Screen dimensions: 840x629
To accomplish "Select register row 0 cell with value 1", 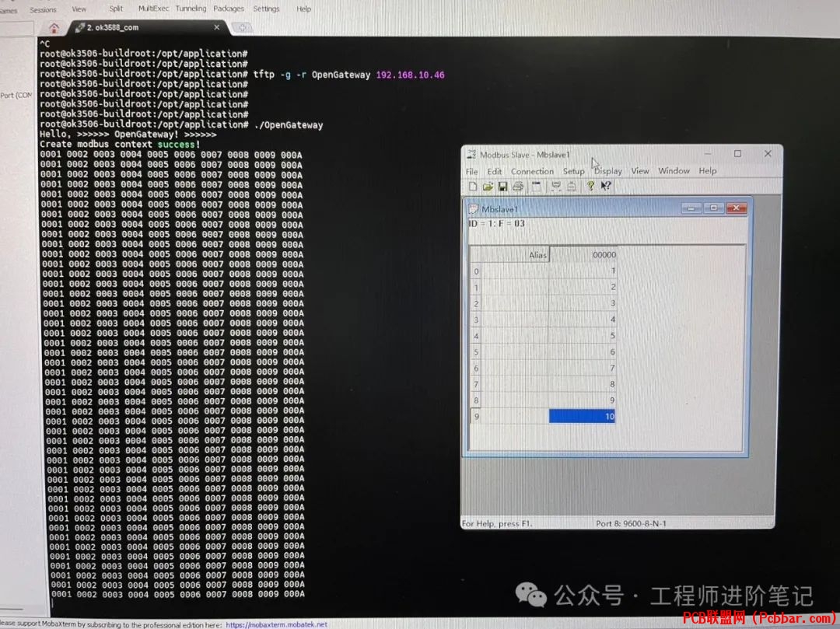I will 583,271.
